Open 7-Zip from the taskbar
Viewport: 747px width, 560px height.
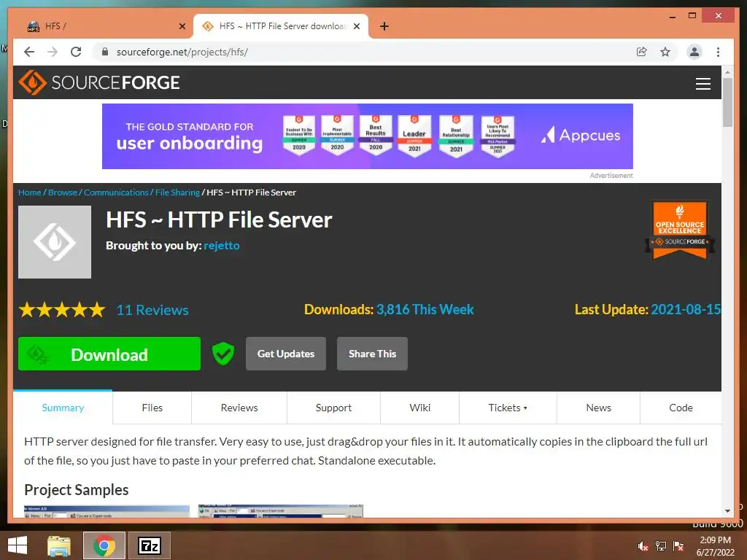[x=149, y=545]
